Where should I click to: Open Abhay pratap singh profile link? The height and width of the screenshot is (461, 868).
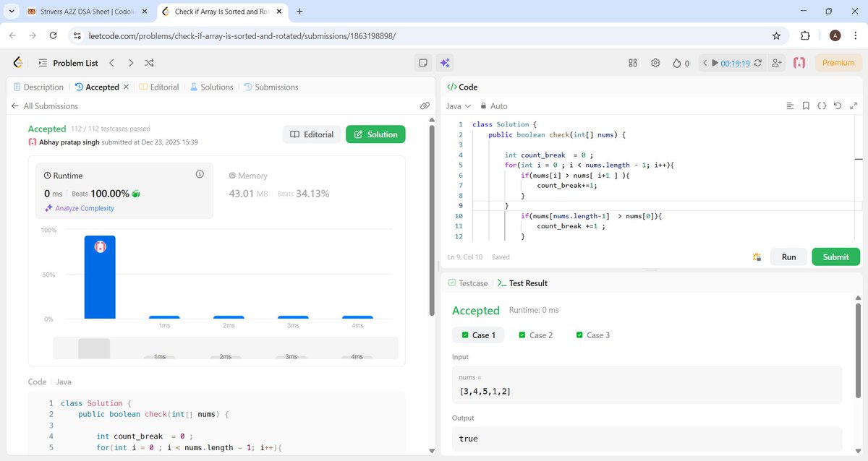coord(69,142)
